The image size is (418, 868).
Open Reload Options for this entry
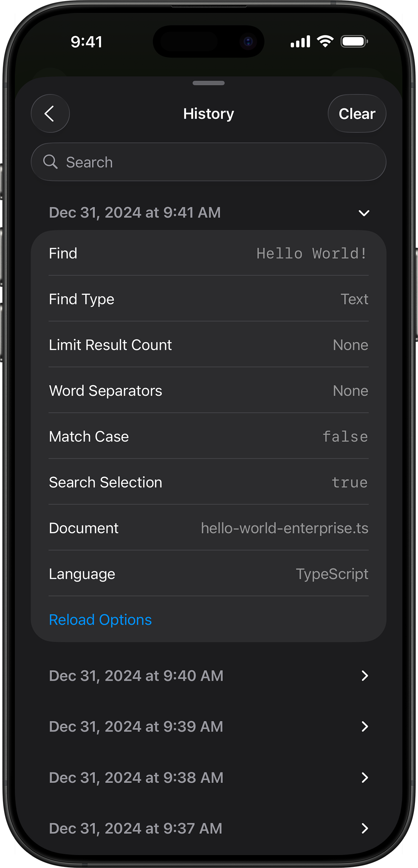pos(100,620)
